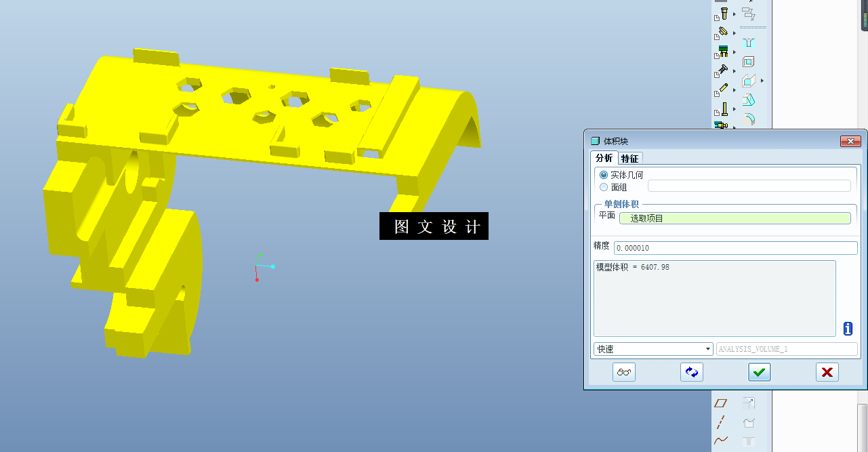The image size is (868, 452).
Task: Select the 面组 radio option
Action: click(604, 187)
